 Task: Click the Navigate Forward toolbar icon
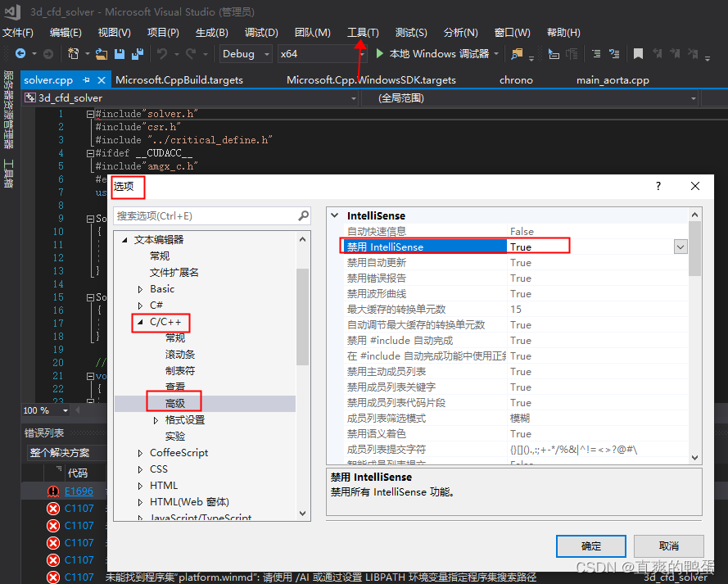(47, 54)
